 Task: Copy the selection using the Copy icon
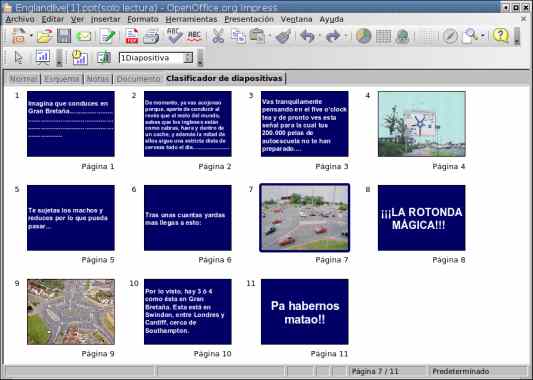click(x=239, y=36)
